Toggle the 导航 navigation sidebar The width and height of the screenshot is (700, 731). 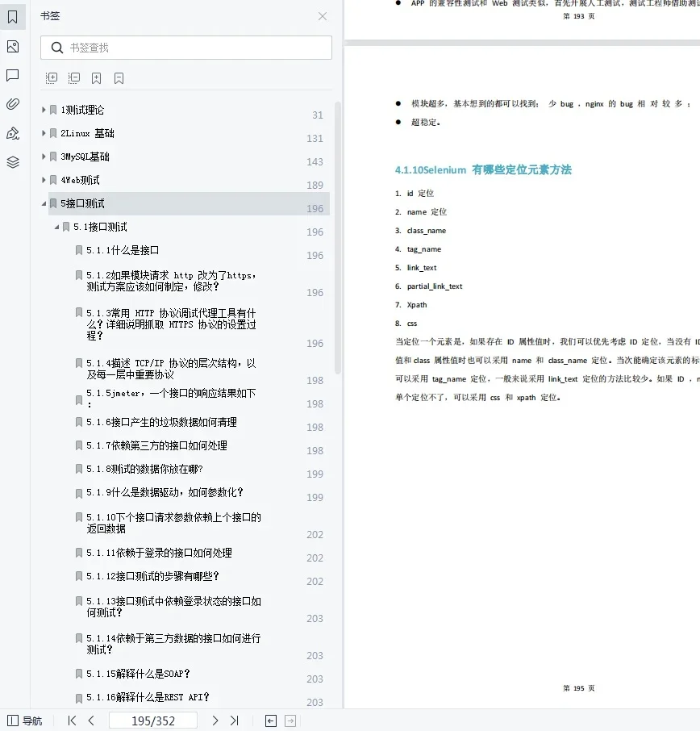(25, 720)
